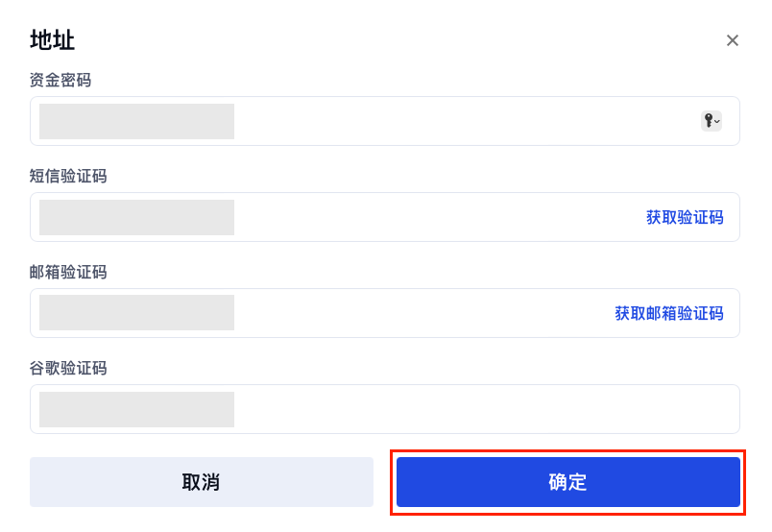This screenshot has width=772, height=532.
Task: Select the gray masked block in 邮箱验证码 field
Action: pos(136,313)
